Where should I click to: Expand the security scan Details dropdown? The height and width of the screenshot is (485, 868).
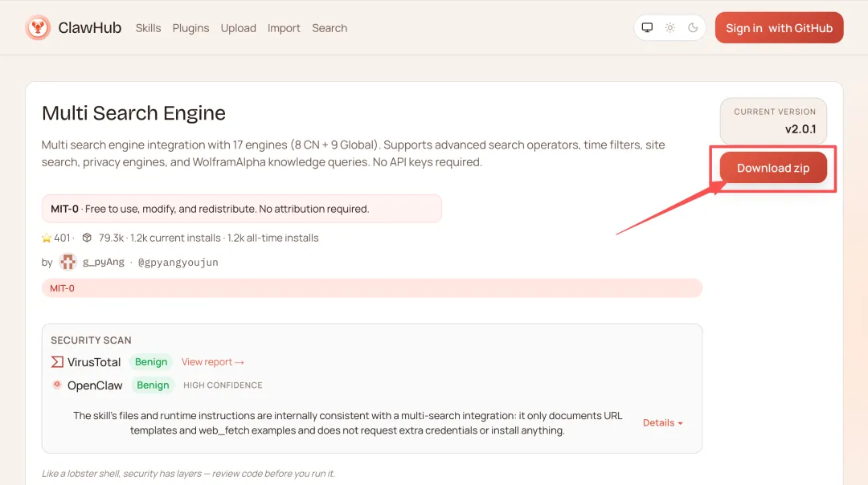tap(663, 422)
